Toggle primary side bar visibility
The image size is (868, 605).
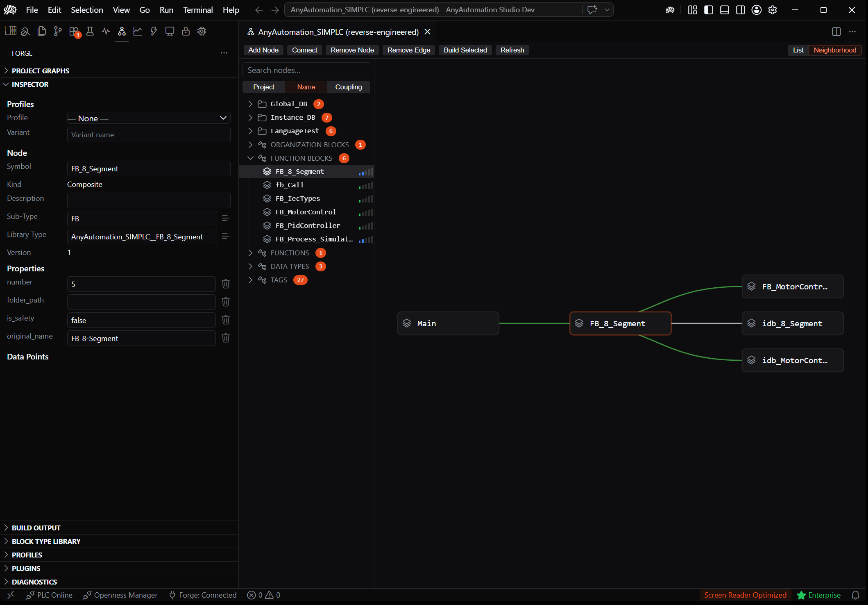(x=709, y=10)
